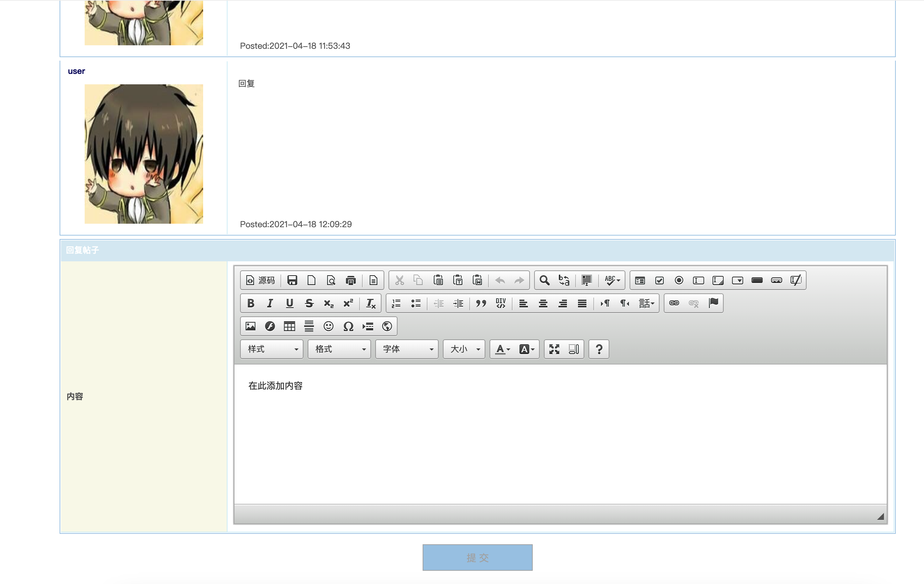The height and width of the screenshot is (584, 924).
Task: Insert a hyperlink using the link icon
Action: tap(674, 303)
